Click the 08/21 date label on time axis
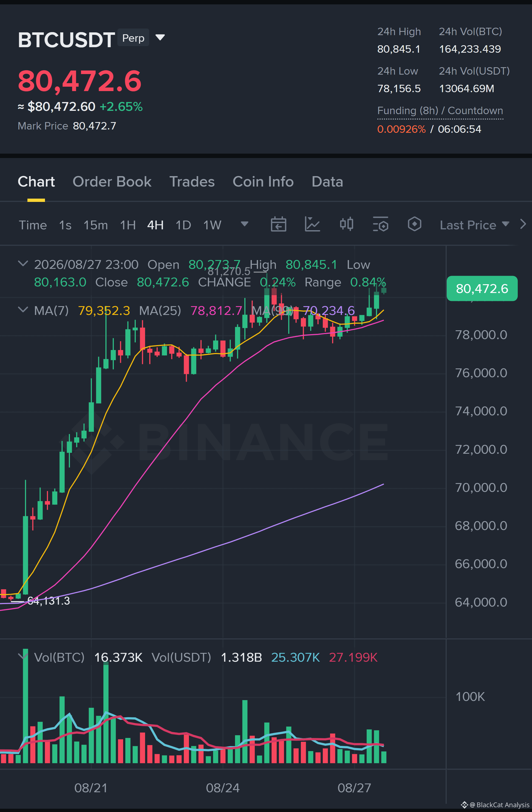 (x=91, y=788)
